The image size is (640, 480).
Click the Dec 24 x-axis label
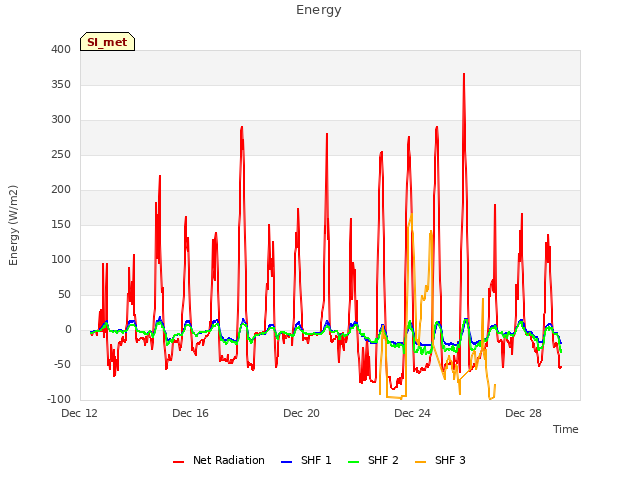413,413
